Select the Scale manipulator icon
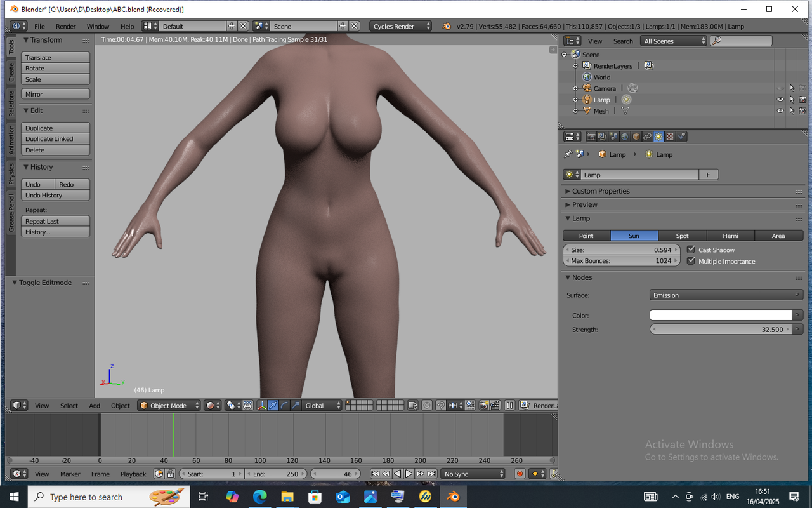This screenshot has height=508, width=812. point(296,405)
